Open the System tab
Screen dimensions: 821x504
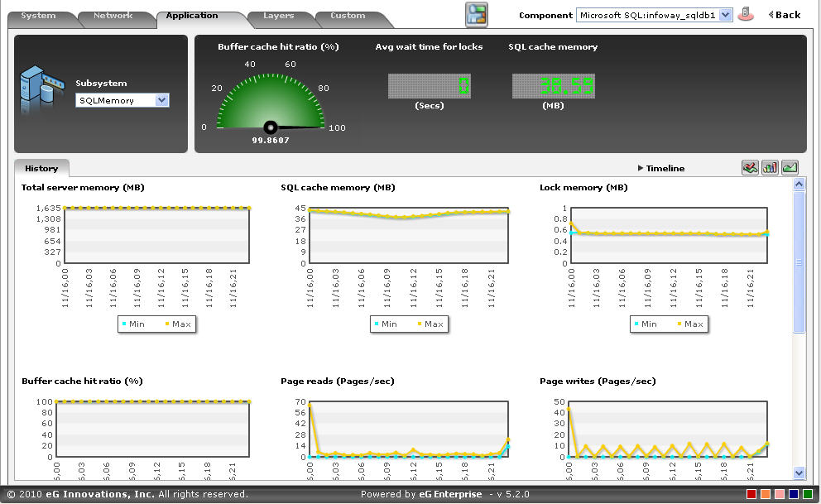[x=38, y=16]
